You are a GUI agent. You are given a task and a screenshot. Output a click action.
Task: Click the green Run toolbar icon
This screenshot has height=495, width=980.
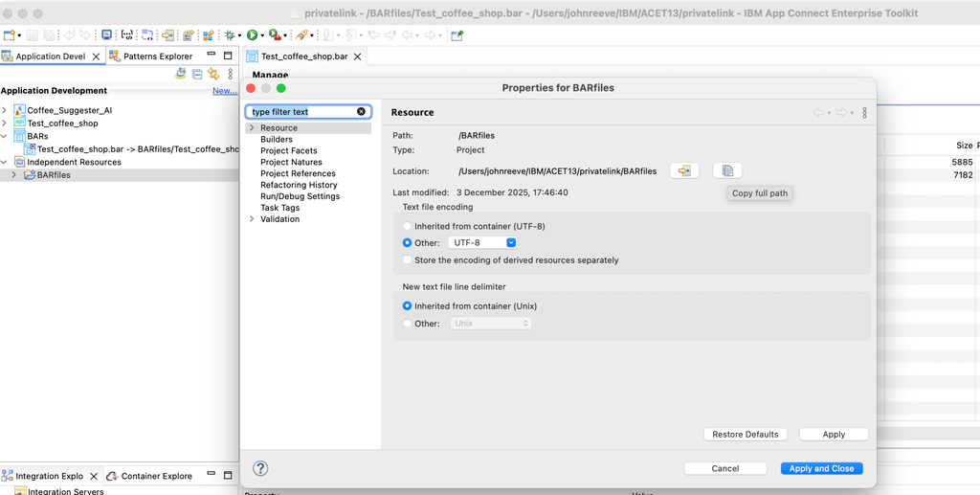point(253,35)
